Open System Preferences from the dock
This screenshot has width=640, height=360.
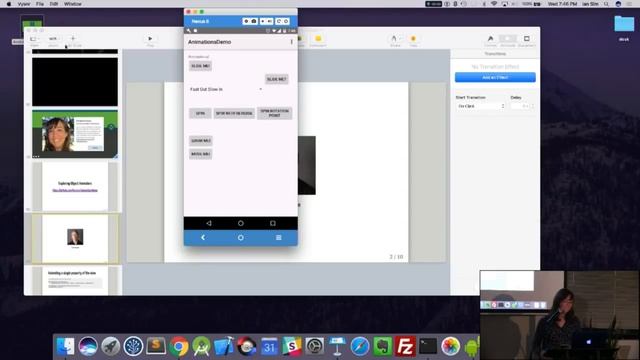[314, 346]
